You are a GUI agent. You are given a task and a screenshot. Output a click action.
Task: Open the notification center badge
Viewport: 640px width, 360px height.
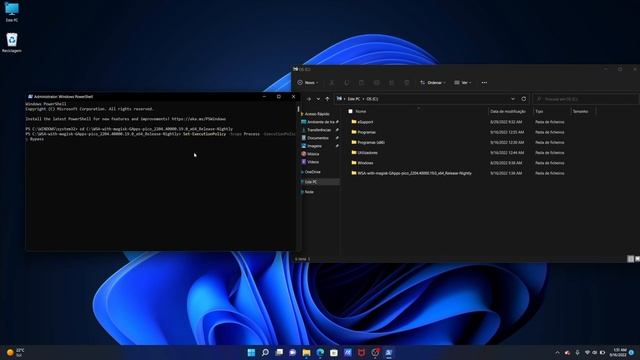pyautogui.click(x=631, y=352)
